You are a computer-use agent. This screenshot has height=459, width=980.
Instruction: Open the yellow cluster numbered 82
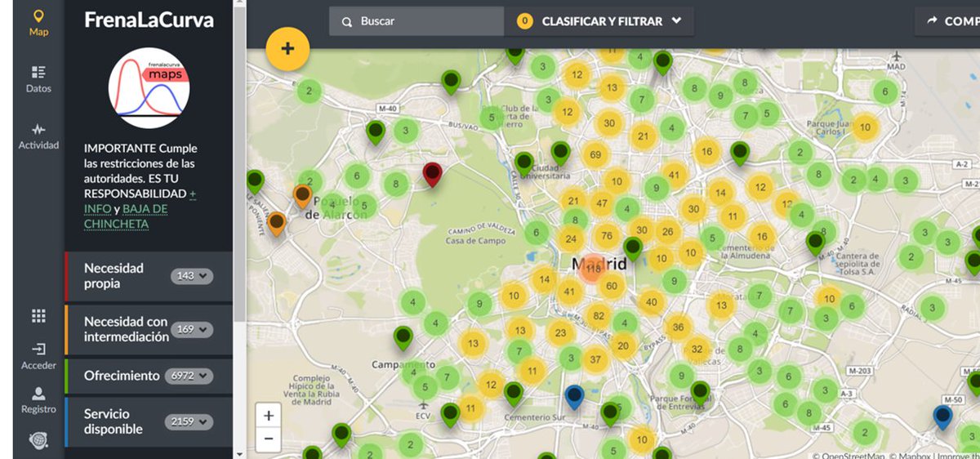pyautogui.click(x=599, y=316)
